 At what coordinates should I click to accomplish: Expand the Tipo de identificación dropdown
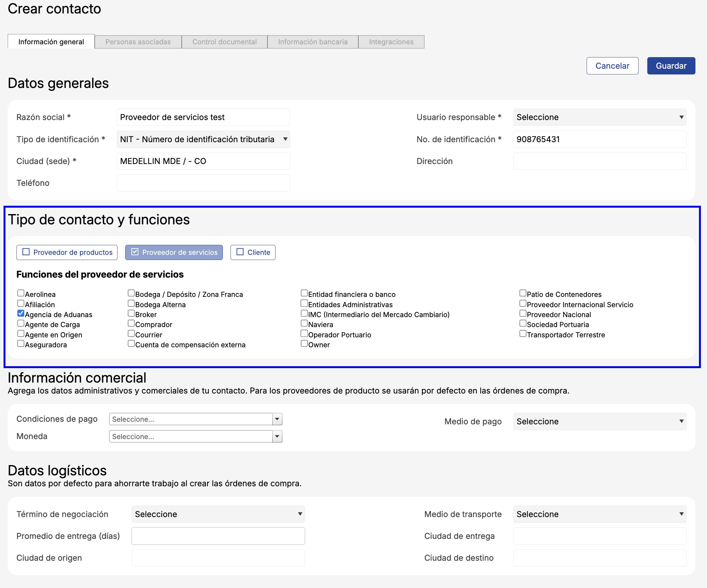tap(203, 139)
